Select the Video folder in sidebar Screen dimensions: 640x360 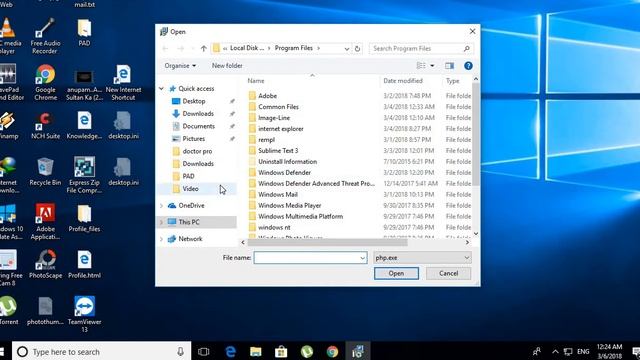click(x=190, y=189)
